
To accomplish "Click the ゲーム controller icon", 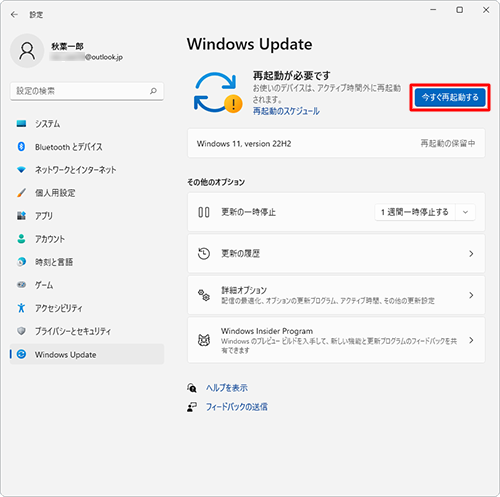I will pyautogui.click(x=21, y=285).
